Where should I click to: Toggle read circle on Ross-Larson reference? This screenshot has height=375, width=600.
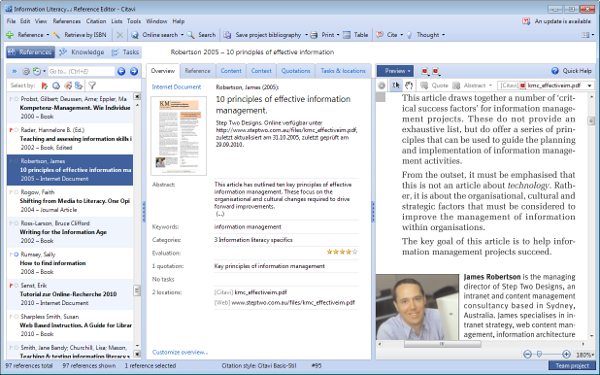[16, 223]
